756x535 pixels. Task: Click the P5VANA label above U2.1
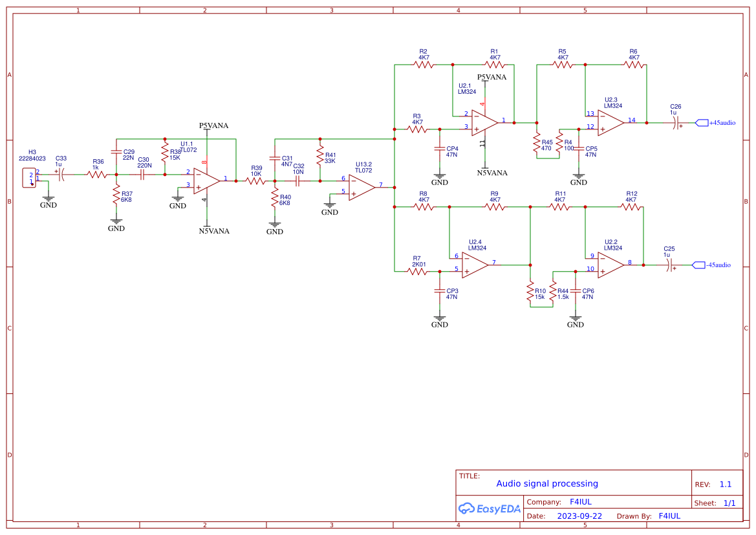(x=491, y=77)
